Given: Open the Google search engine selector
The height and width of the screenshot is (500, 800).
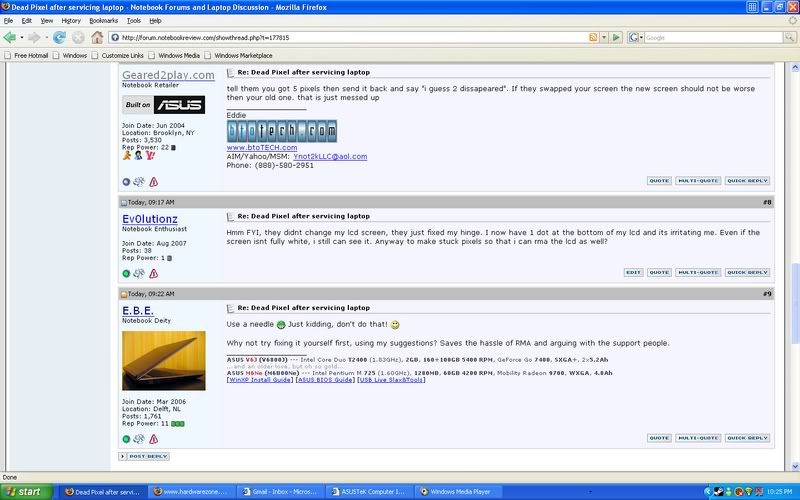Looking at the screenshot, I should click(x=636, y=37).
